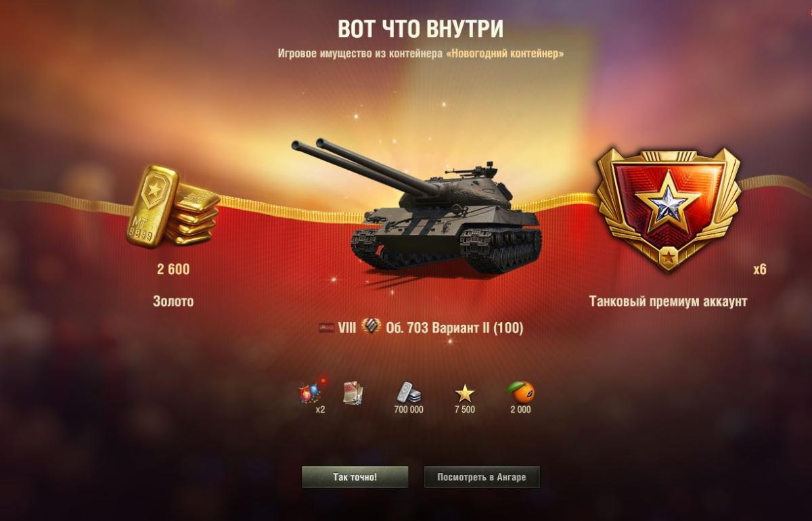Click the heavy tank class icon
This screenshot has width=812, height=521.
(371, 327)
